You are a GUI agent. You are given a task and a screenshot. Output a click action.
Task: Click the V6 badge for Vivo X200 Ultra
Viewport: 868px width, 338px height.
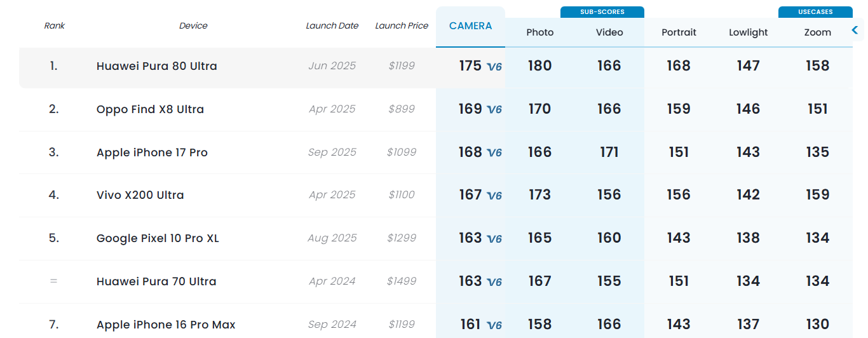point(494,196)
